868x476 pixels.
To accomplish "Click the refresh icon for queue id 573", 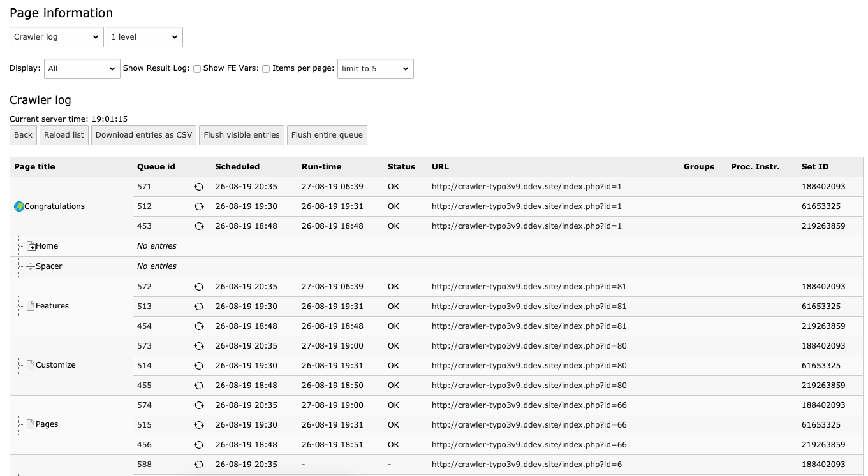I will pos(199,346).
